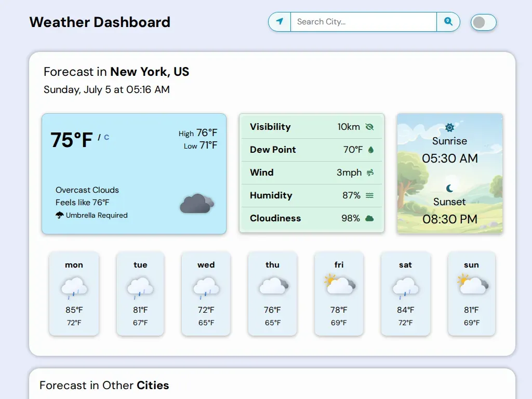
Task: Choose the Saturday forecast card
Action: coord(405,294)
